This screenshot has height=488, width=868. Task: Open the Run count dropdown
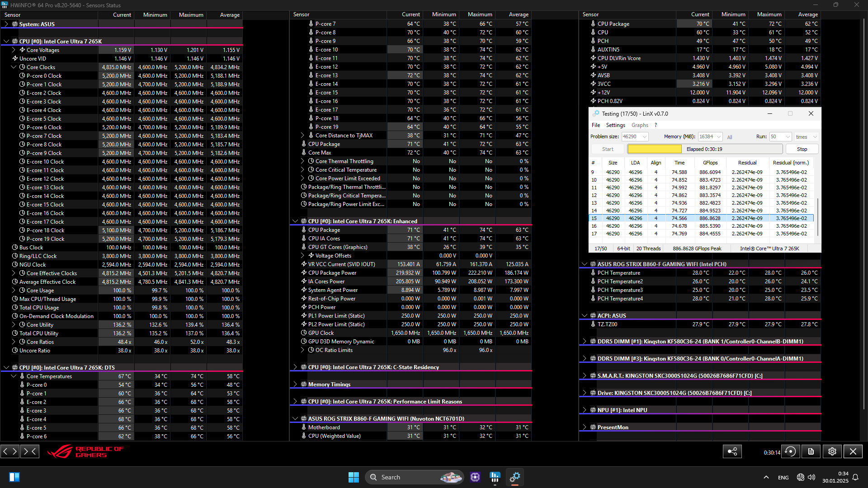point(788,136)
